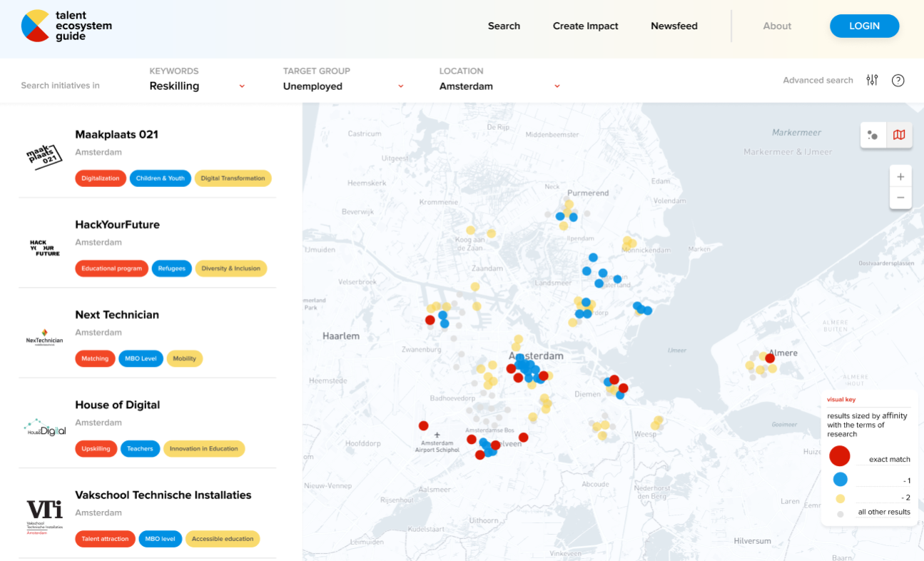Open the Search menu item
Image resolution: width=924 pixels, height=561 pixels.
(x=504, y=26)
